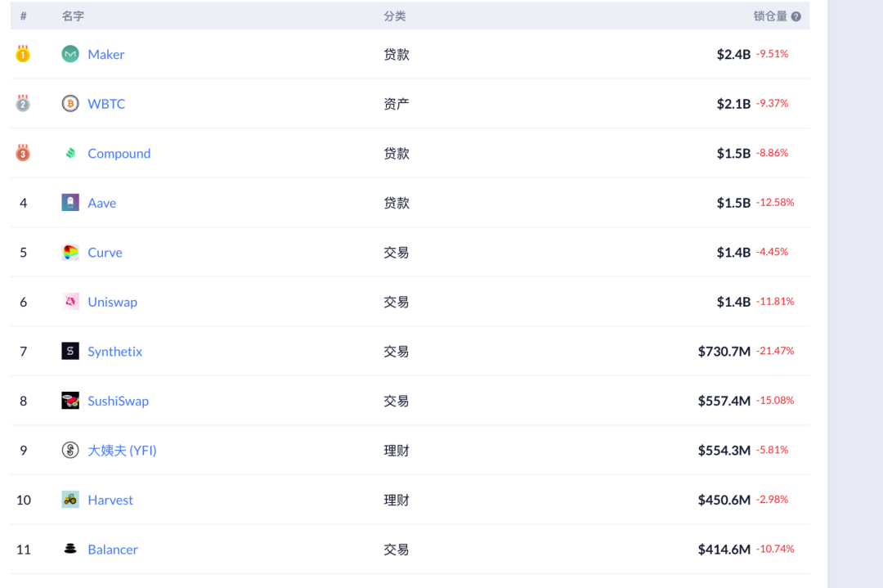Click the Maker logo icon
The image size is (883, 588).
tap(70, 54)
